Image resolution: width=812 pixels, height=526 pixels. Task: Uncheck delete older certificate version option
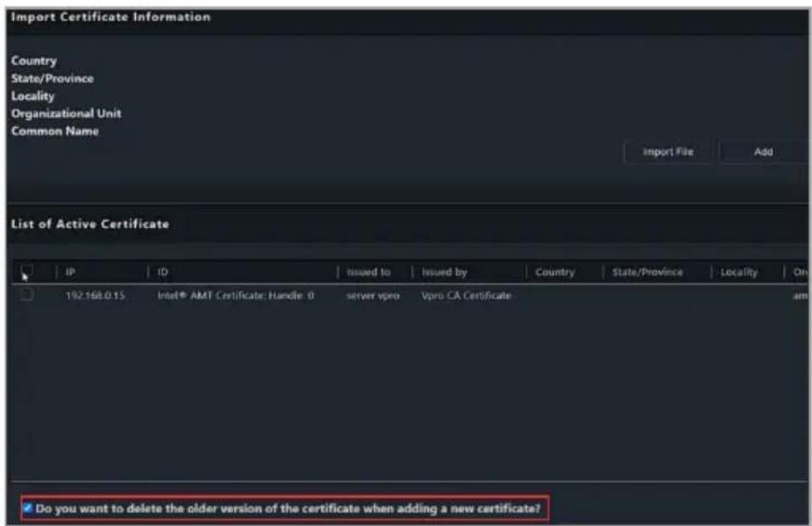28,508
